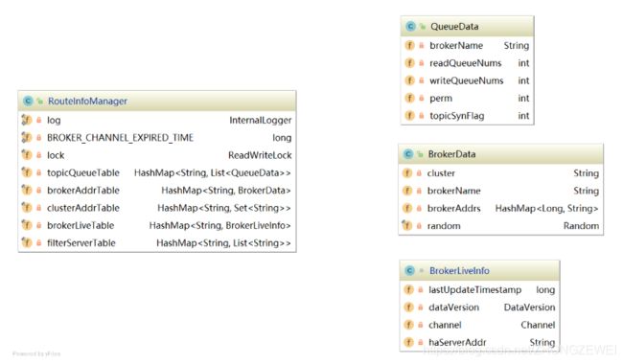Click the HashMap<String, BrokerLiveInfo> type

[219, 225]
